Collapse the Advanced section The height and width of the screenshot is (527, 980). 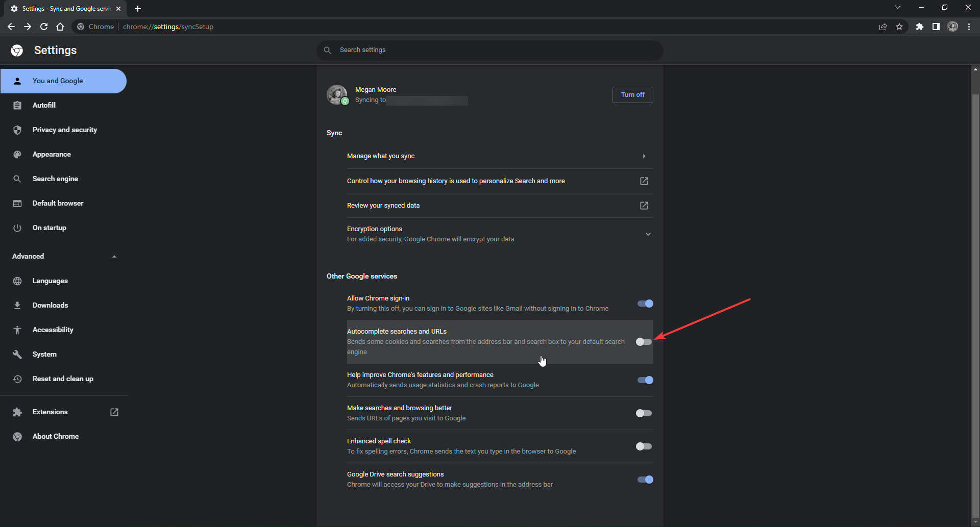click(63, 256)
